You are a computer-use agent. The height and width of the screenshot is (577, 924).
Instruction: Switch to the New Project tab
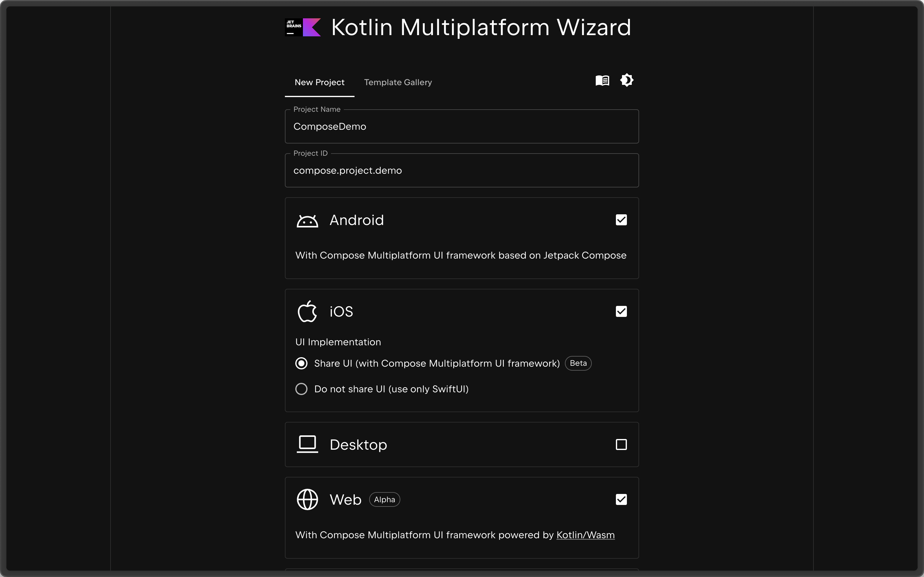click(320, 82)
